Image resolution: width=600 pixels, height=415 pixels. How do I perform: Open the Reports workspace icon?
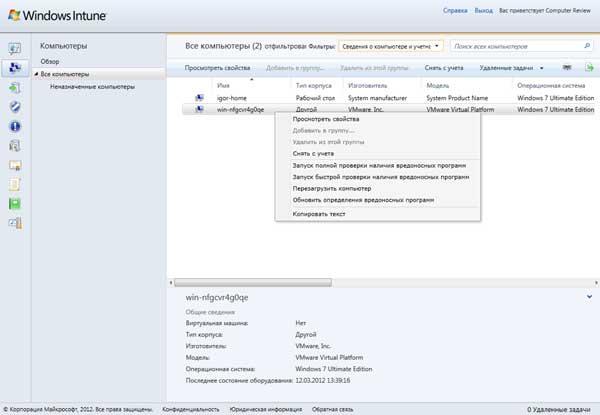pos(15,204)
